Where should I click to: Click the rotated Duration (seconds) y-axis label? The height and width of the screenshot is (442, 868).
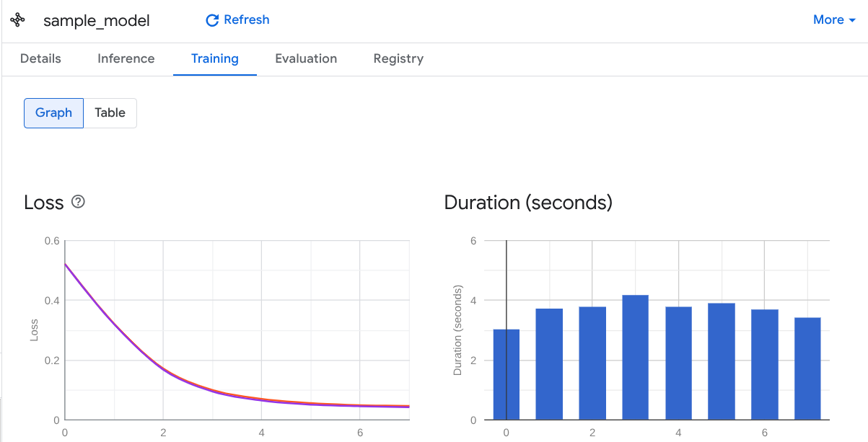[457, 330]
